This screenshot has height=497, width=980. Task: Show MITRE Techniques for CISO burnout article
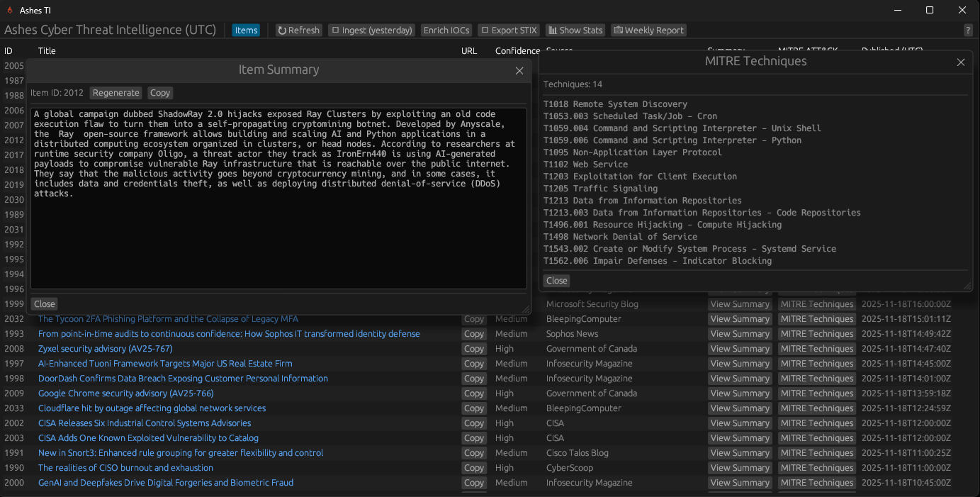(x=816, y=468)
